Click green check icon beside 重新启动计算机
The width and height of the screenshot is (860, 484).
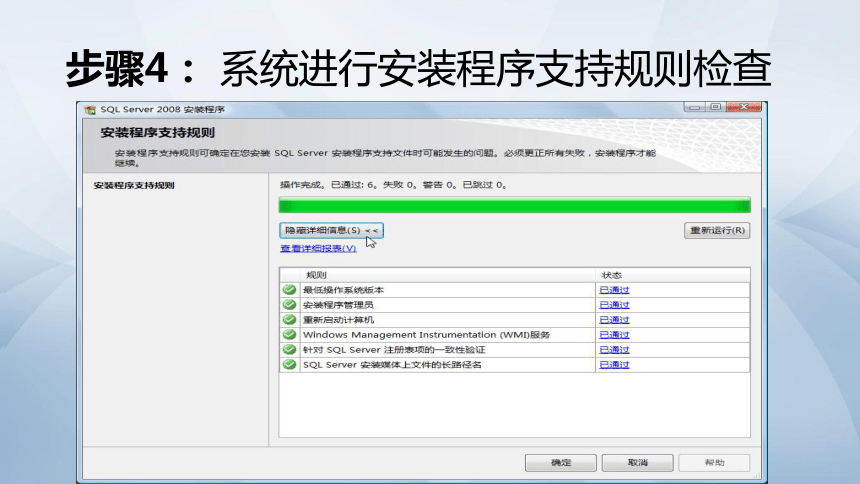coord(290,319)
